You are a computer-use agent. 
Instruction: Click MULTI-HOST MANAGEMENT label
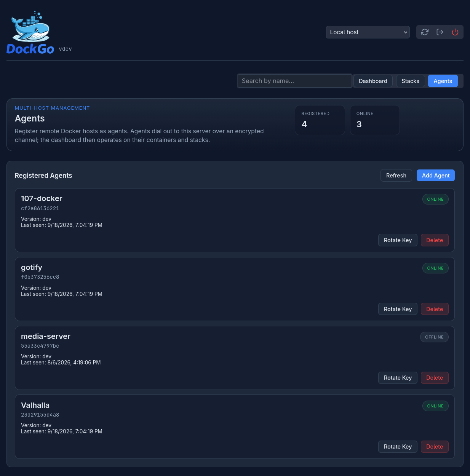(52, 108)
